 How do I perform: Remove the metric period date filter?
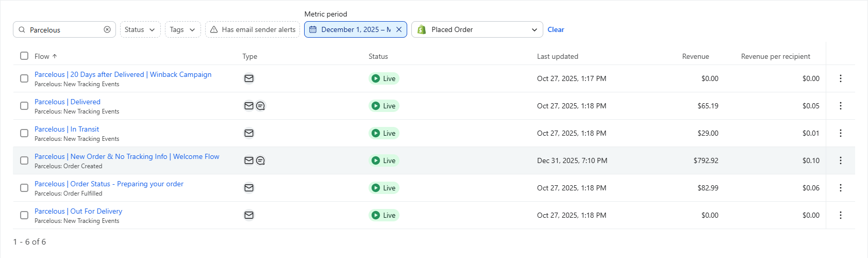click(399, 29)
